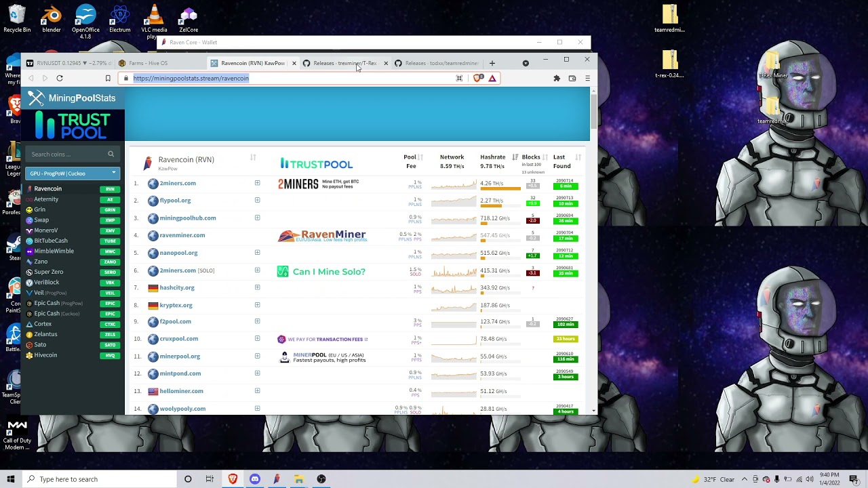
Task: Click the MiningPoolStats pickaxe logo
Action: 37,98
